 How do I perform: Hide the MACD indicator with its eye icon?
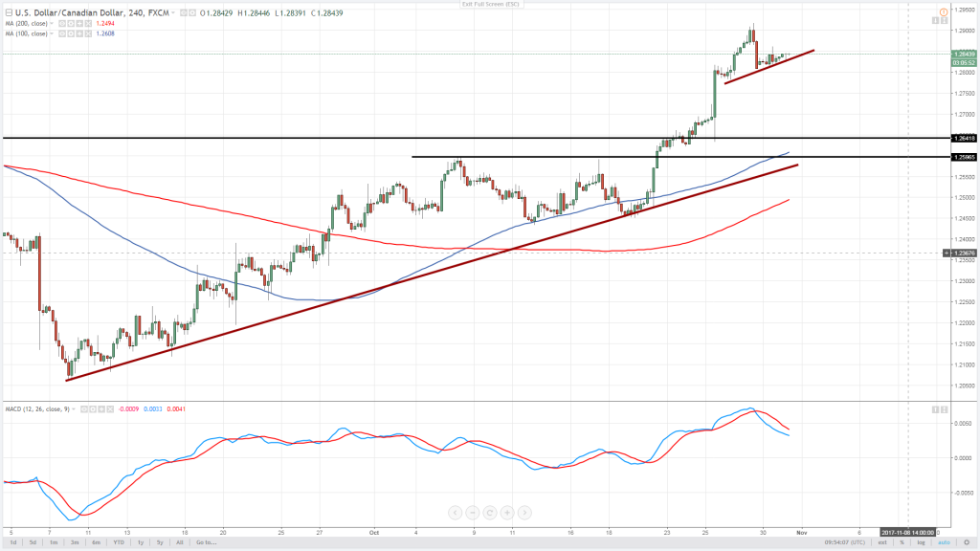[x=84, y=409]
